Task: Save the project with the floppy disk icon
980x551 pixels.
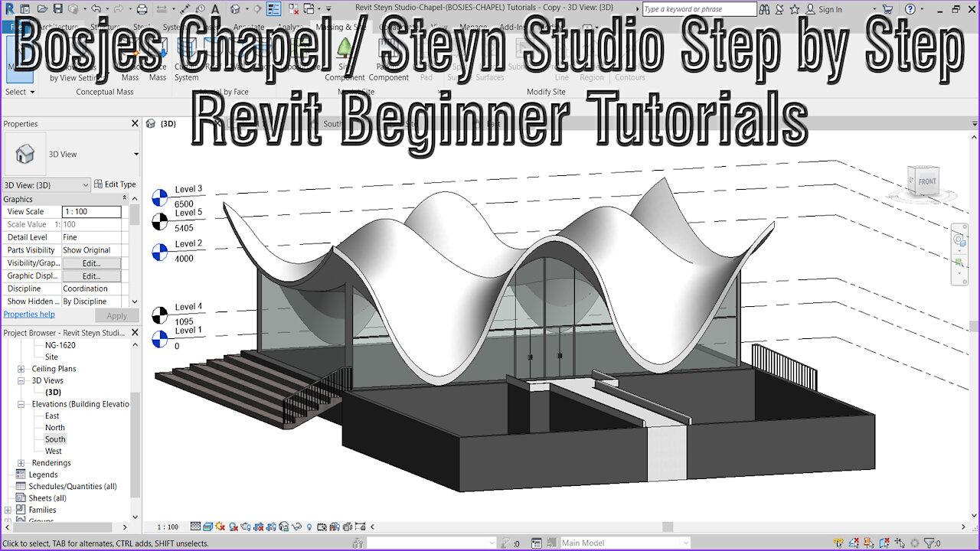Action: tap(58, 8)
